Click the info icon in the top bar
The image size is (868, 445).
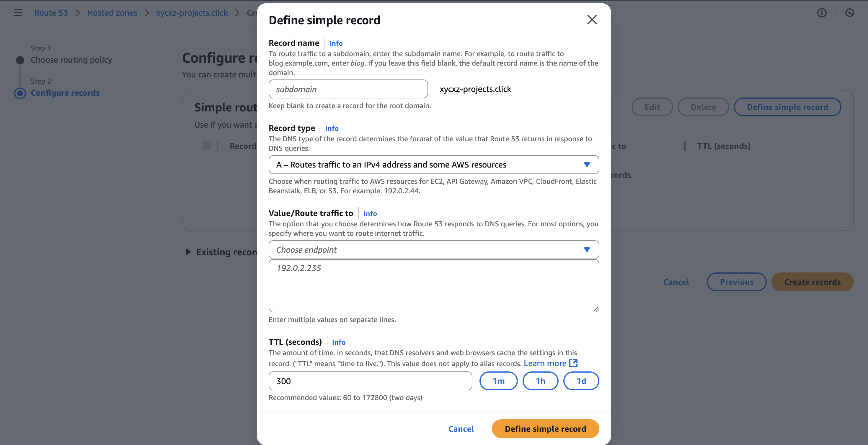pos(821,13)
